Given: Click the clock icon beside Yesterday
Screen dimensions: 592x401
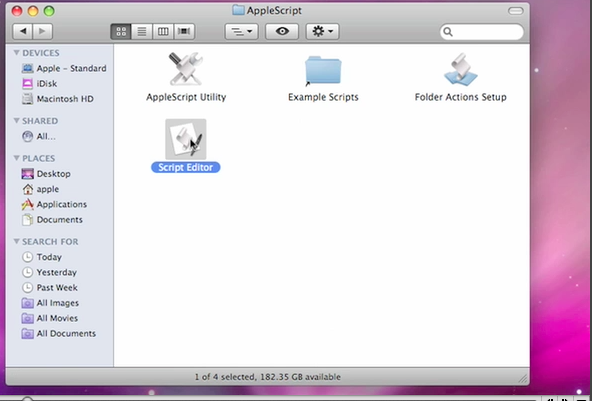Looking at the screenshot, I should [x=28, y=272].
